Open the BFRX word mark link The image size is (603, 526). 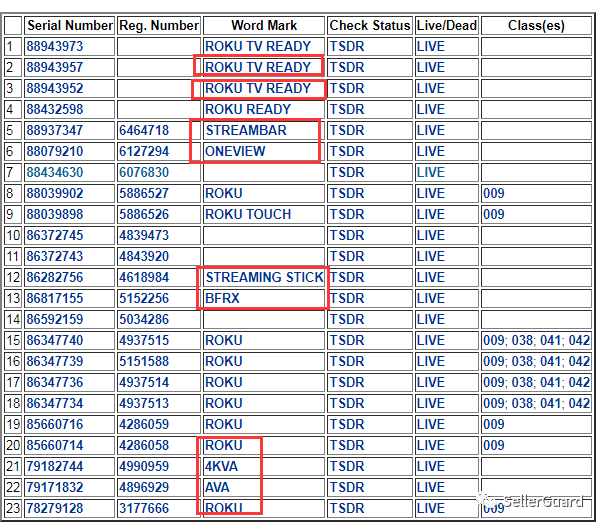(x=222, y=298)
